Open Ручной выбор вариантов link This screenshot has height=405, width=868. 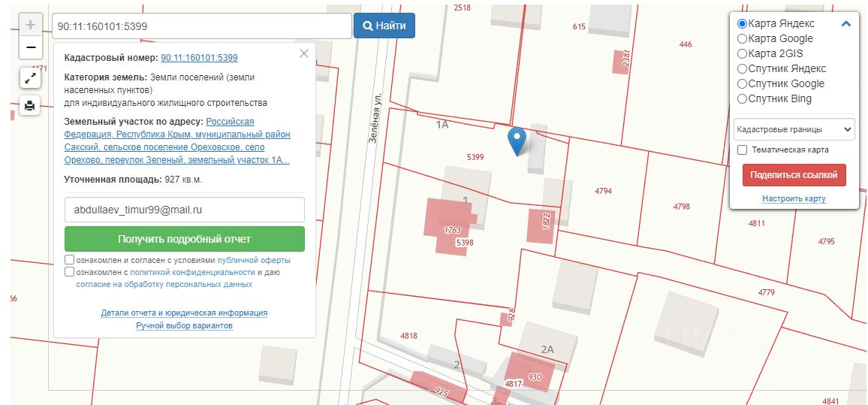pyautogui.click(x=184, y=326)
